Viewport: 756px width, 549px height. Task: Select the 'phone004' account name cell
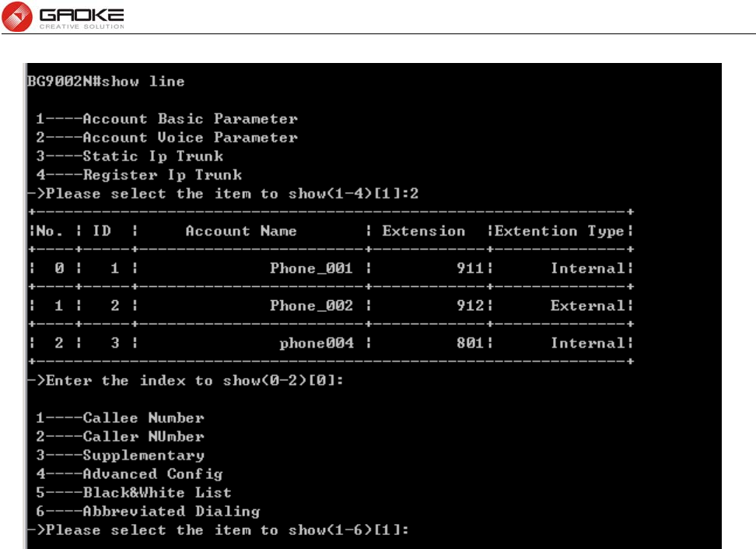click(x=317, y=343)
